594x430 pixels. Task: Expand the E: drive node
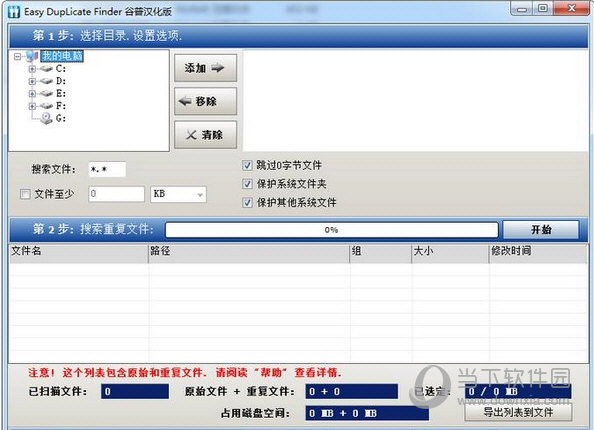[x=32, y=94]
